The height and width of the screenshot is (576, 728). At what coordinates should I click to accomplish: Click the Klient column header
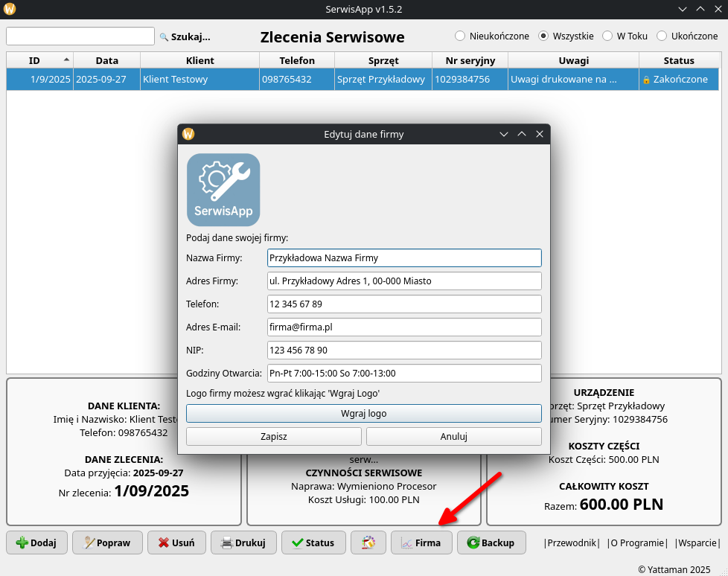199,60
